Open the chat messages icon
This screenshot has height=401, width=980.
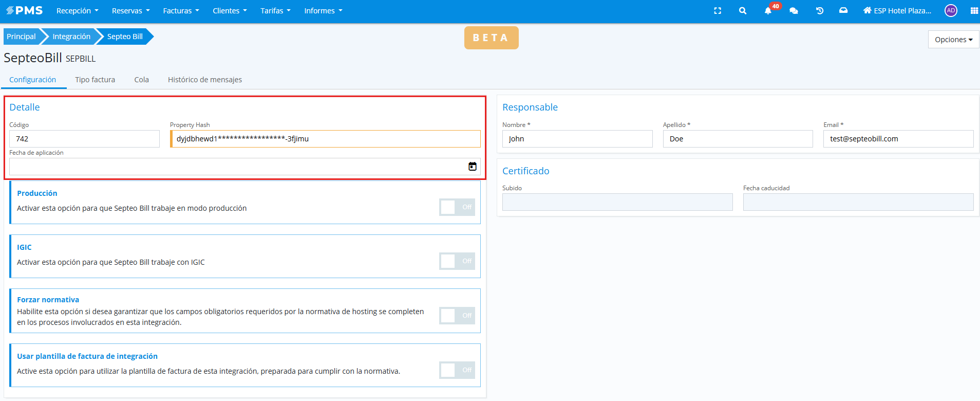pyautogui.click(x=794, y=11)
